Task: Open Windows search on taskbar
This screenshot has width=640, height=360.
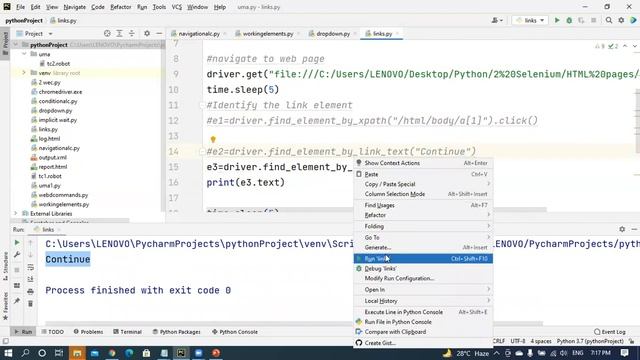Action: point(25,353)
